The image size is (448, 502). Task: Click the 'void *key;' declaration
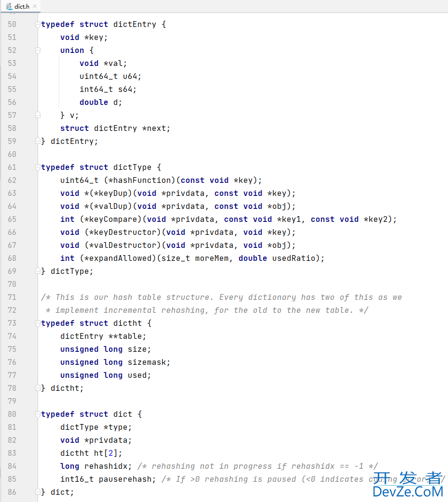click(84, 38)
